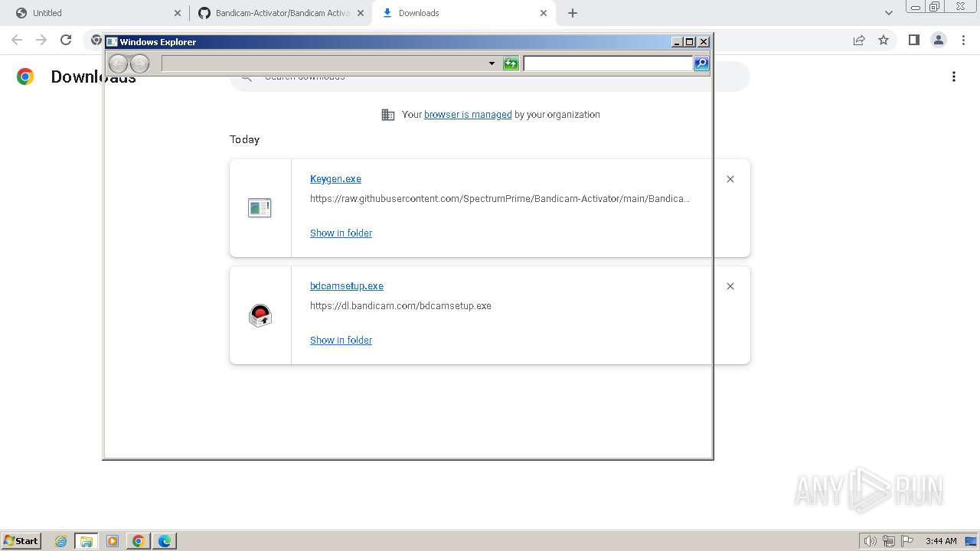Reload the Chrome page

tap(66, 40)
